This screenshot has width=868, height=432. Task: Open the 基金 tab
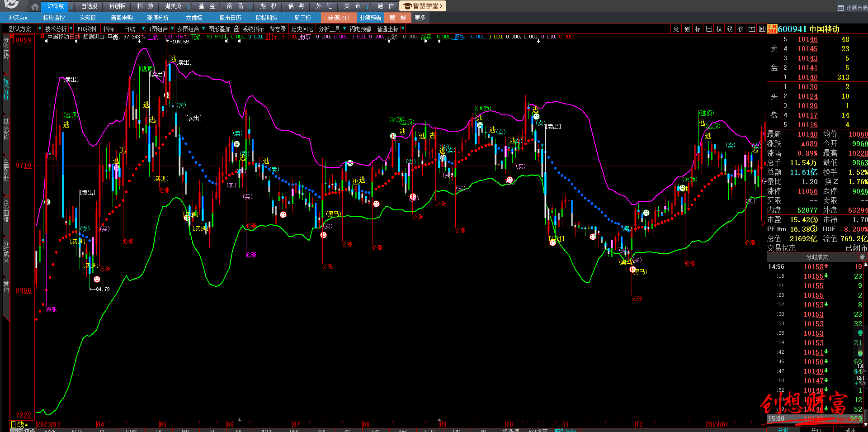[x=207, y=6]
